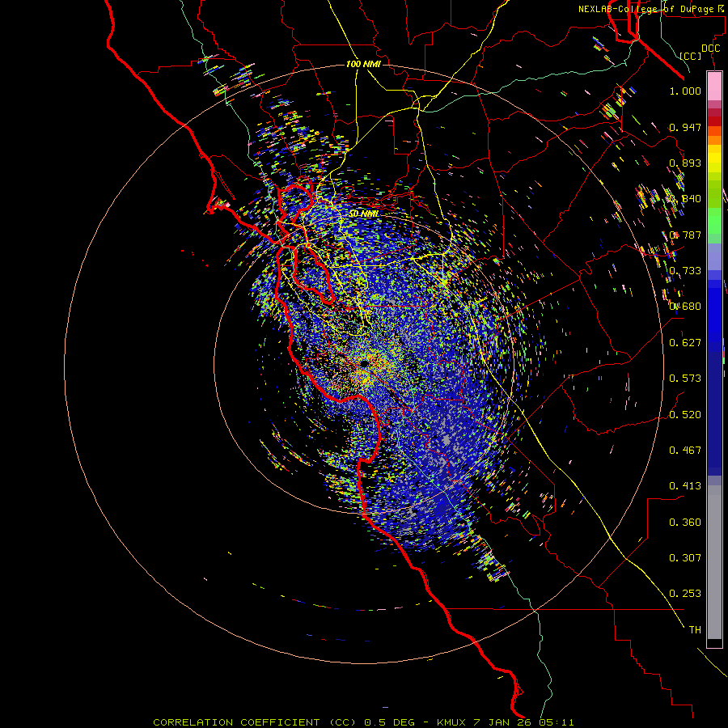Click the 50 NMI range ring label
The height and width of the screenshot is (728, 728).
(363, 214)
